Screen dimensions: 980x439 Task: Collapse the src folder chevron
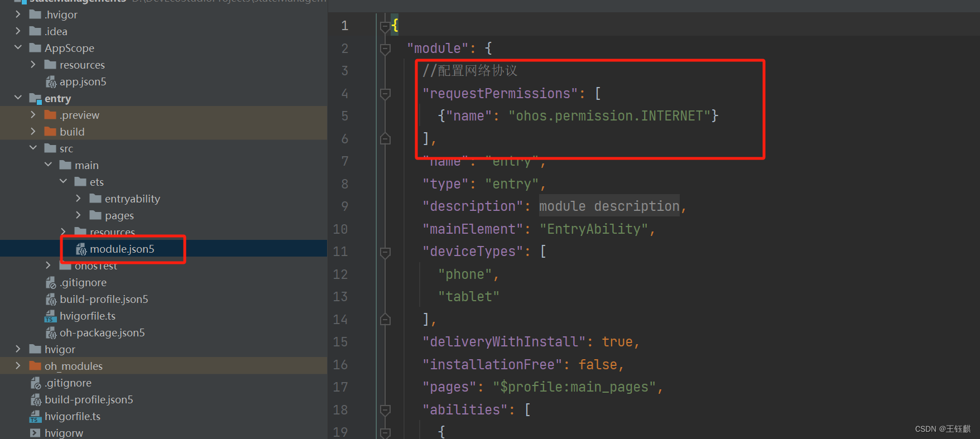(33, 148)
